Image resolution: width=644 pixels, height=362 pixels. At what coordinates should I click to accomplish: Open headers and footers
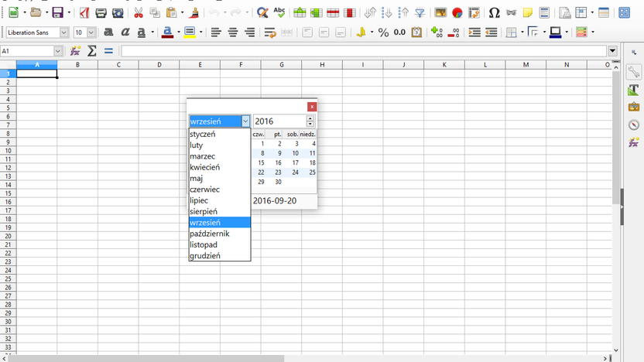[544, 12]
